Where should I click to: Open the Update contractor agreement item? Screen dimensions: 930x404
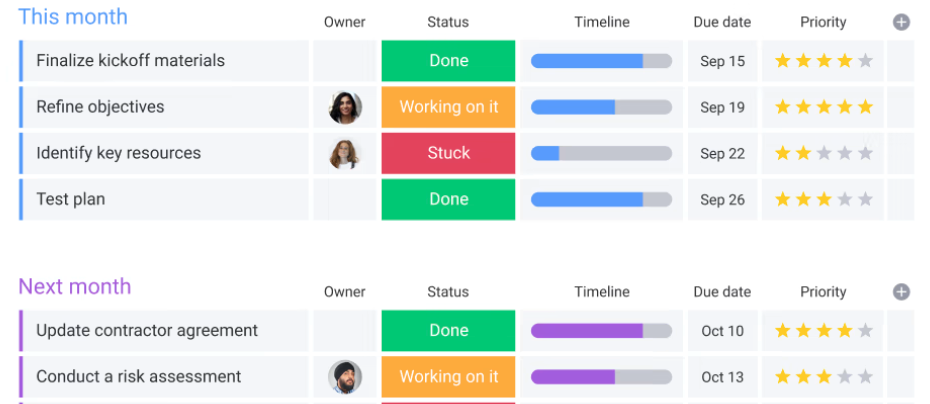pos(147,331)
